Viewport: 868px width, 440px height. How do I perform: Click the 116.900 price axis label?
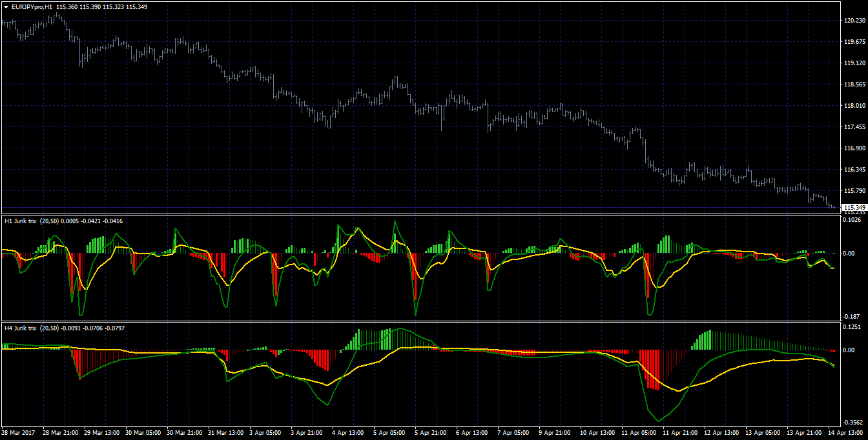pyautogui.click(x=854, y=148)
